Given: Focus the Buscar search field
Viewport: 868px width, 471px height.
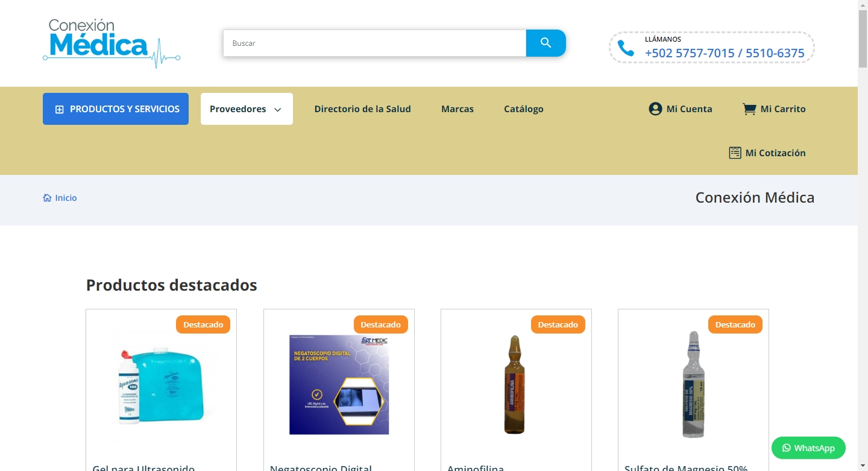Looking at the screenshot, I should (x=374, y=43).
